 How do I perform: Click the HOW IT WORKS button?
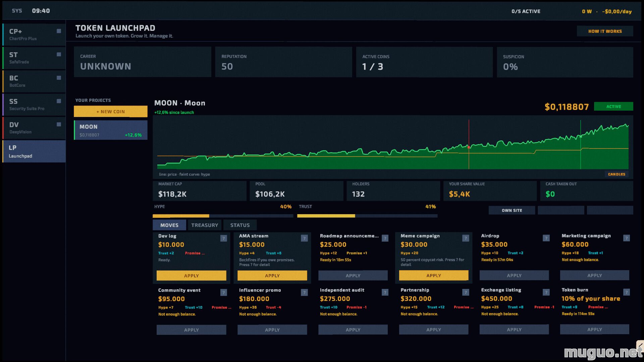click(605, 31)
